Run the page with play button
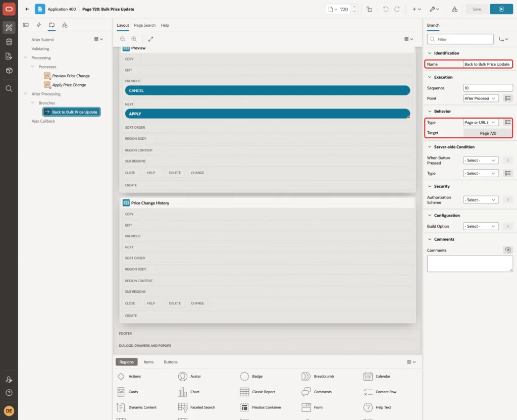517x420 pixels. pyautogui.click(x=501, y=9)
